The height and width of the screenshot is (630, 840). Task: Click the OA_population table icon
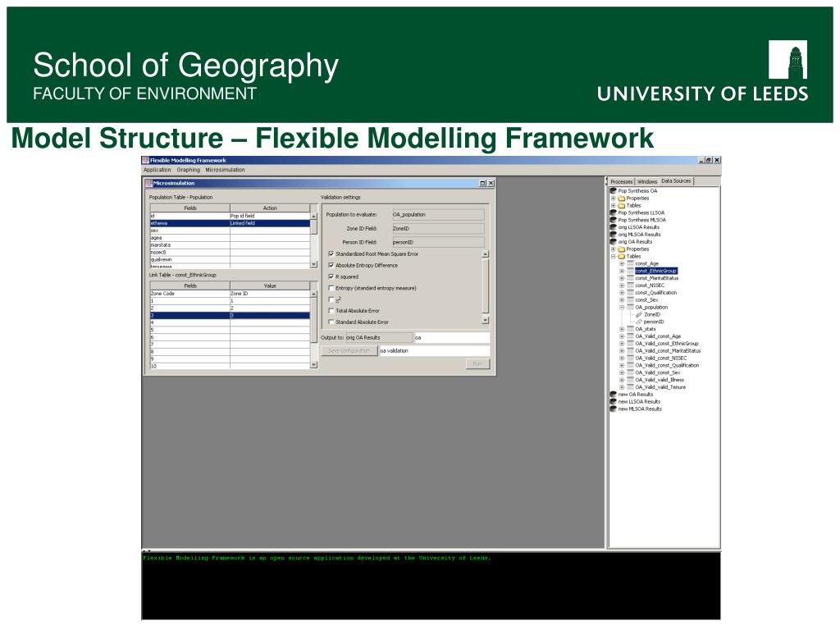click(630, 307)
